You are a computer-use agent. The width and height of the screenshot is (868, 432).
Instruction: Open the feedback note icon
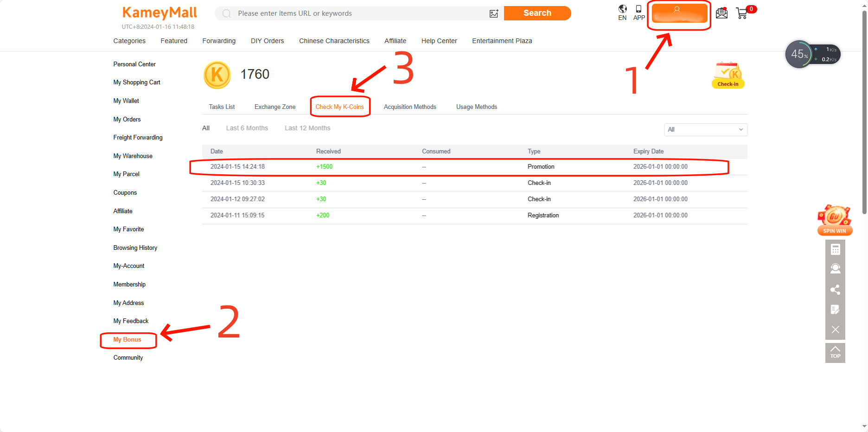tap(835, 310)
